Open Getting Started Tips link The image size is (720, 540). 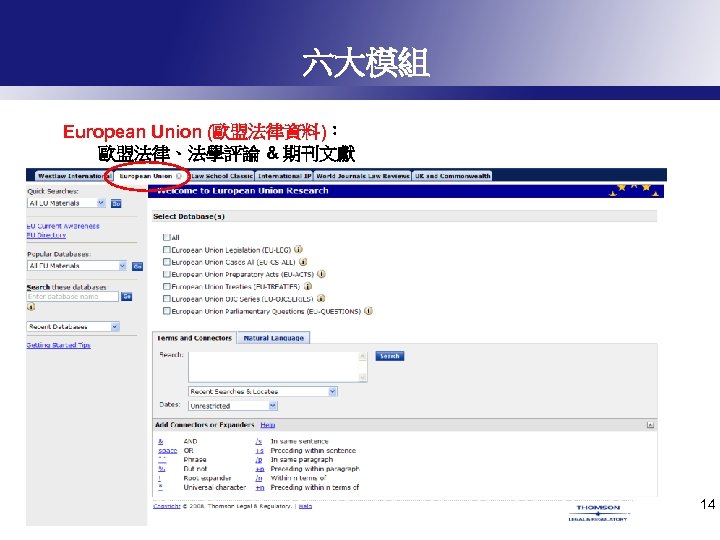(x=58, y=345)
